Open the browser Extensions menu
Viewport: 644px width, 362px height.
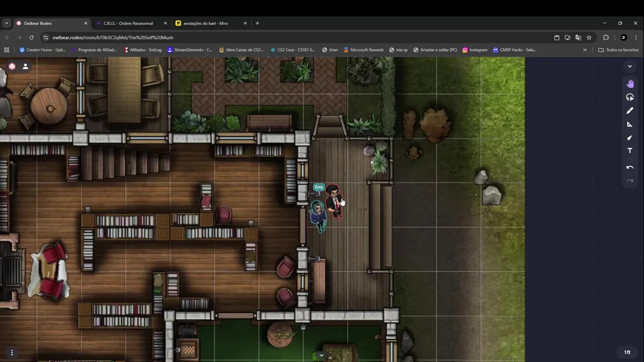[606, 37]
